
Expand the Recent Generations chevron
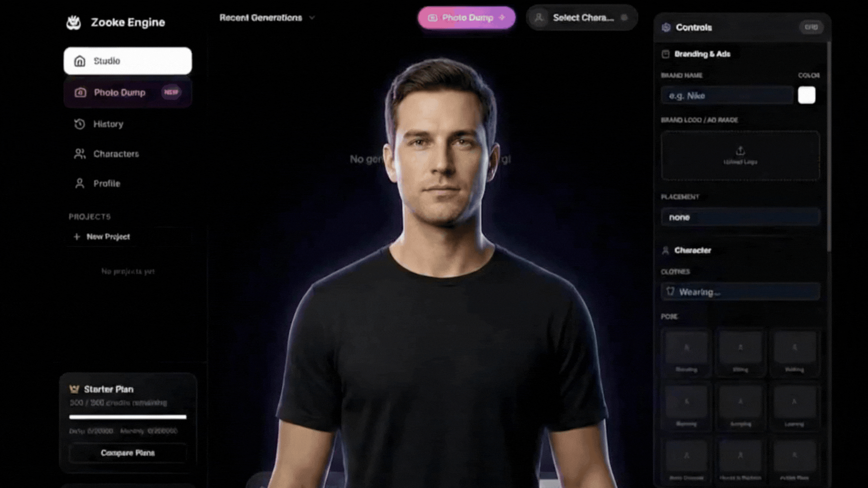click(x=312, y=18)
